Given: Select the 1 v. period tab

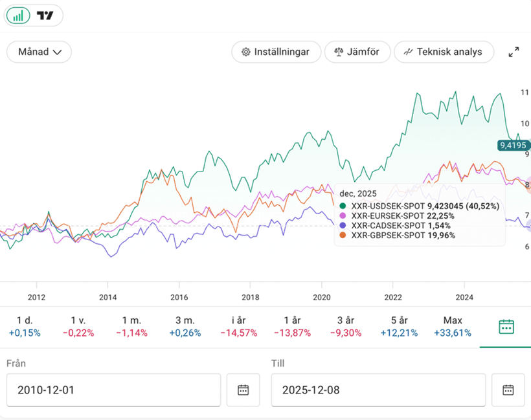Looking at the screenshot, I should 78,326.
